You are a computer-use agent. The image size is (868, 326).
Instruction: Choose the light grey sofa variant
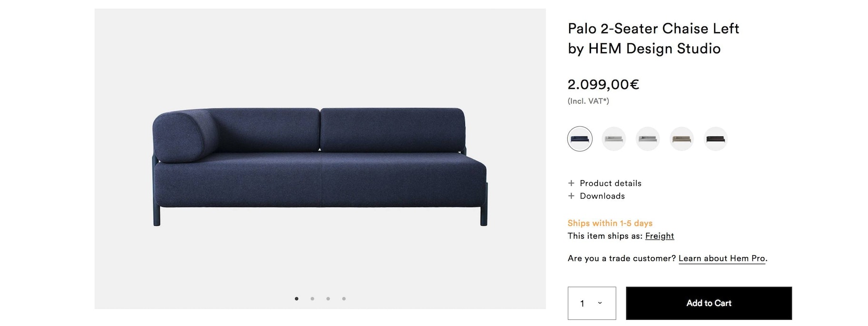tap(613, 139)
